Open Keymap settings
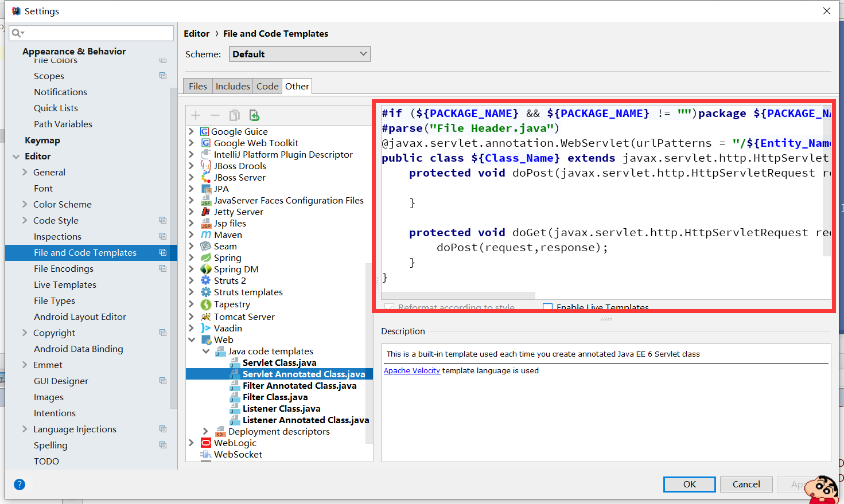Viewport: 844px width, 504px height. click(42, 140)
